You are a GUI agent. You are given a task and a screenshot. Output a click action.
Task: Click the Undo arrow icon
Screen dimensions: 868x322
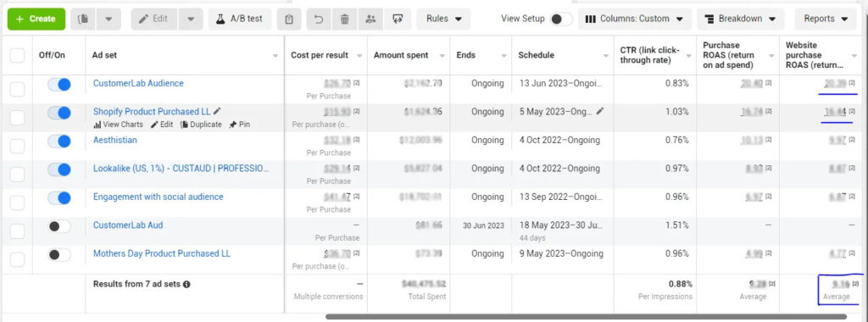[x=319, y=19]
